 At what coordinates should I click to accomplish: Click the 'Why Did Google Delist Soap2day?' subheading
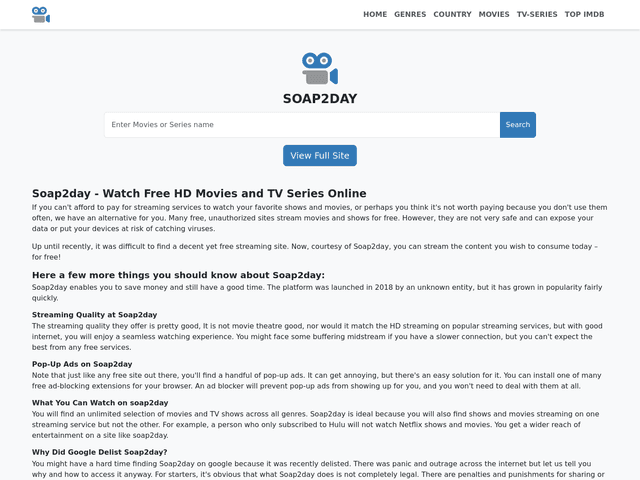(x=100, y=452)
